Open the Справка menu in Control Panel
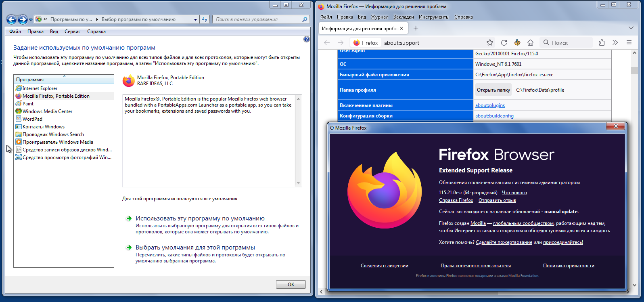 coord(96,31)
